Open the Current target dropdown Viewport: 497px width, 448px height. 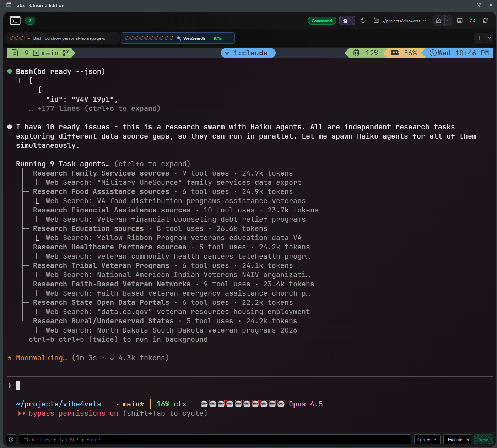click(427, 439)
